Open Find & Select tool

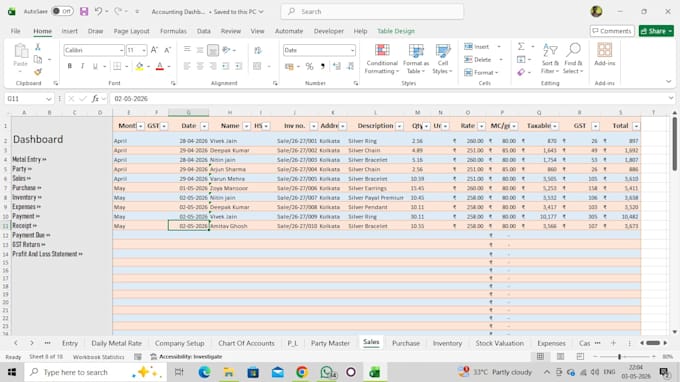(573, 59)
